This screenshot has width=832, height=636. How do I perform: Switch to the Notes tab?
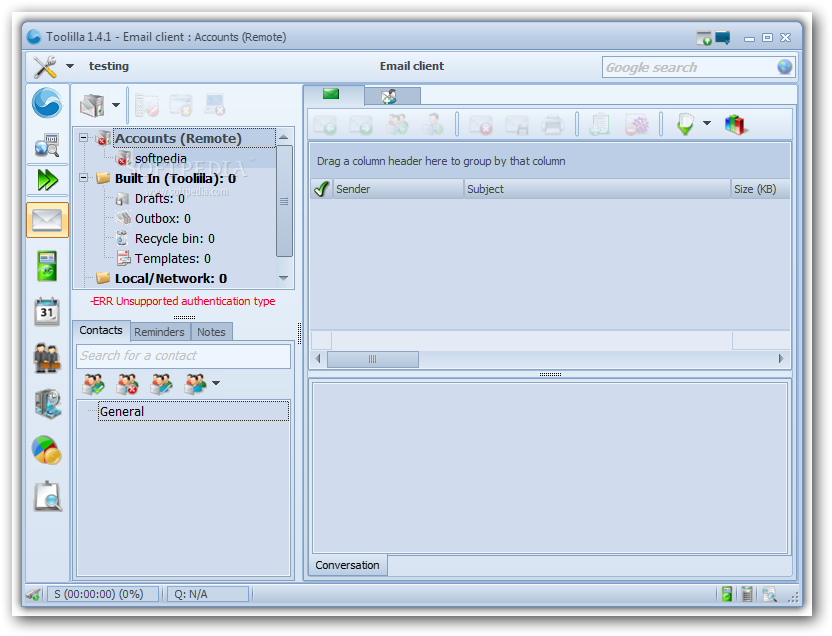click(x=211, y=332)
